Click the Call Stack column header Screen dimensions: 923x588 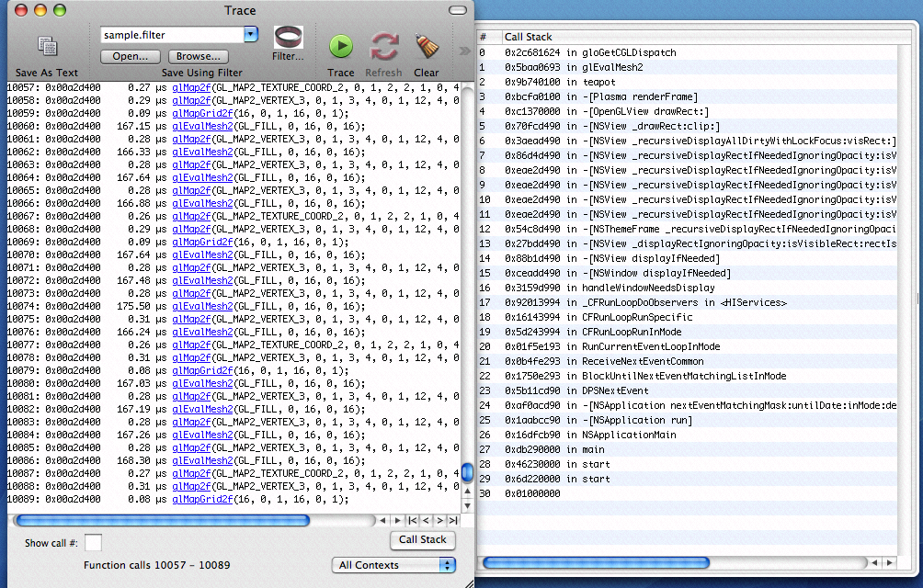pyautogui.click(x=699, y=37)
